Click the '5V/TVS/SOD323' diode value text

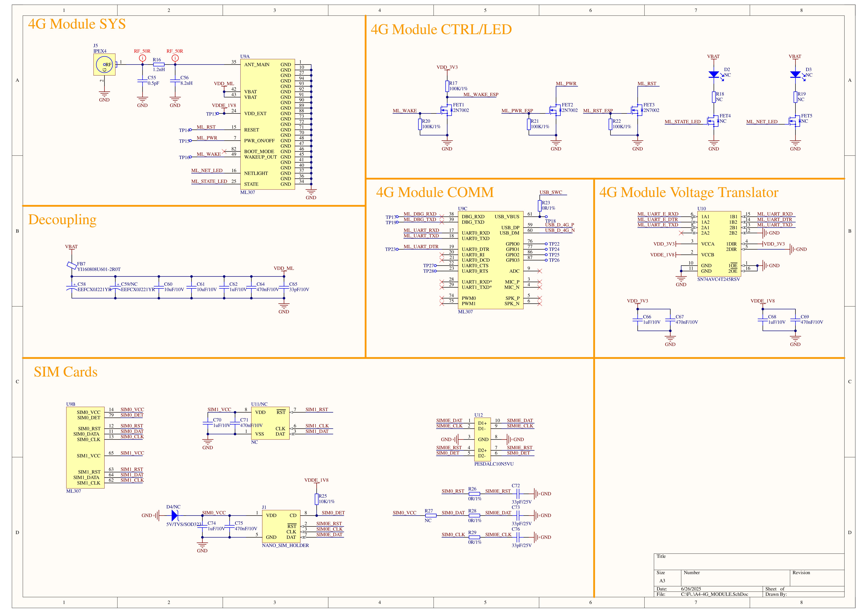tap(184, 525)
